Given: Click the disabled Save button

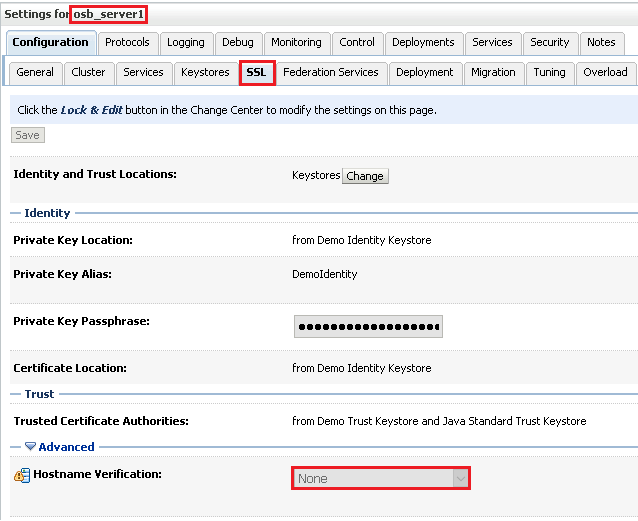Looking at the screenshot, I should point(28,135).
